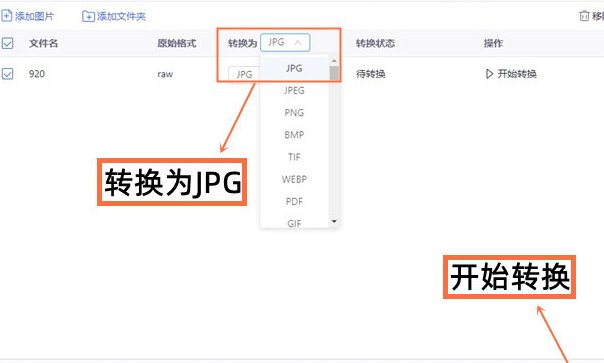Click the trash remove icon

coord(584,16)
